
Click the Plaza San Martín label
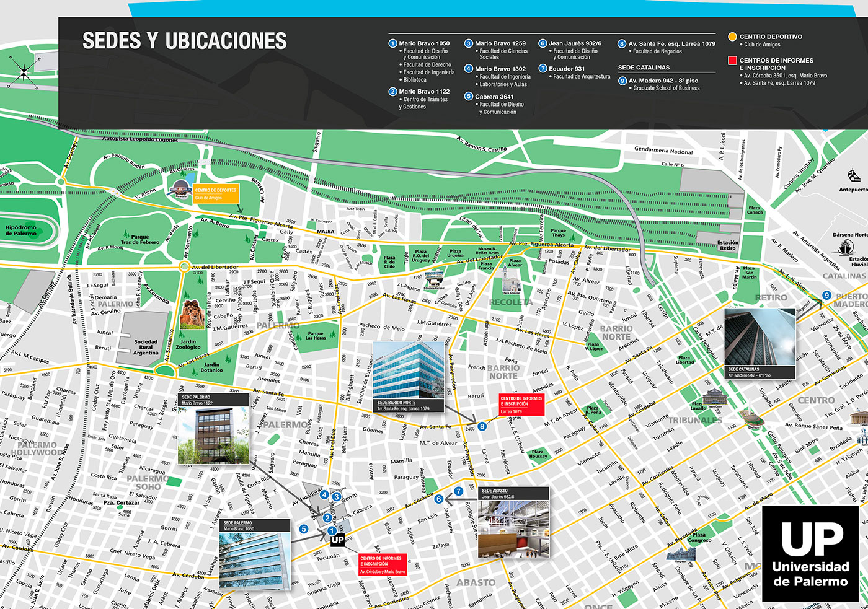pyautogui.click(x=750, y=273)
